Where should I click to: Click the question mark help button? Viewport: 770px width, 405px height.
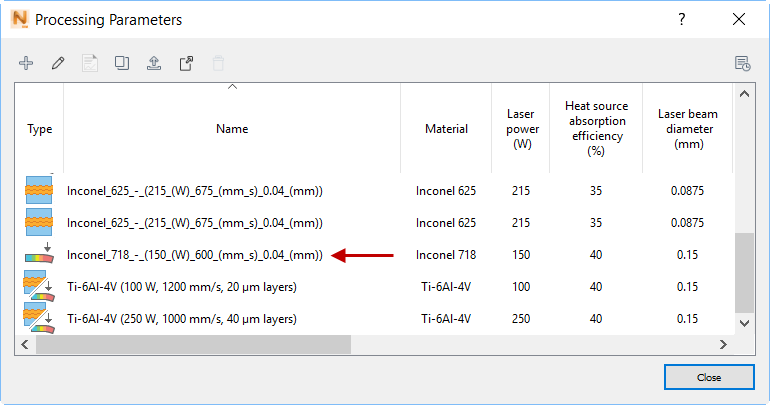[682, 19]
